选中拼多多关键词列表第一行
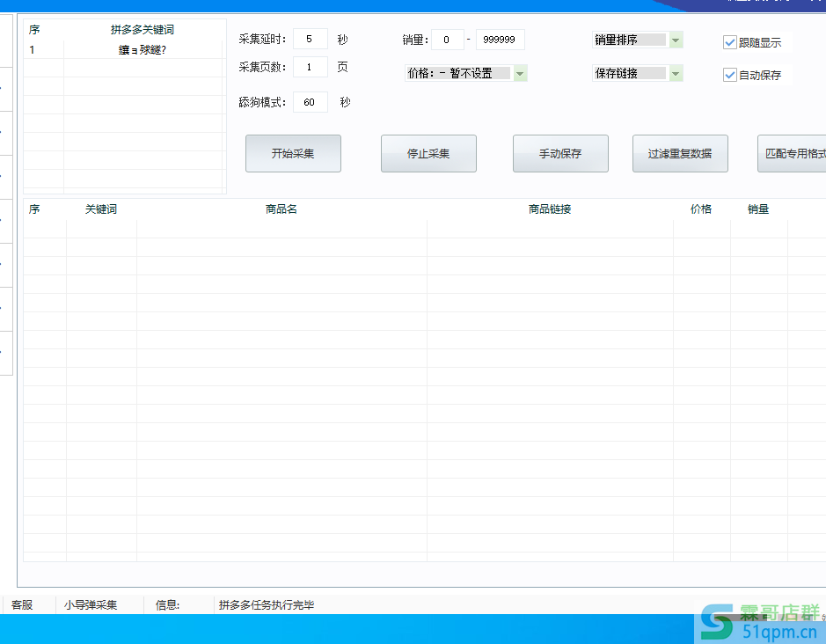Viewport: 826px width, 644px height. pyautogui.click(x=123, y=48)
